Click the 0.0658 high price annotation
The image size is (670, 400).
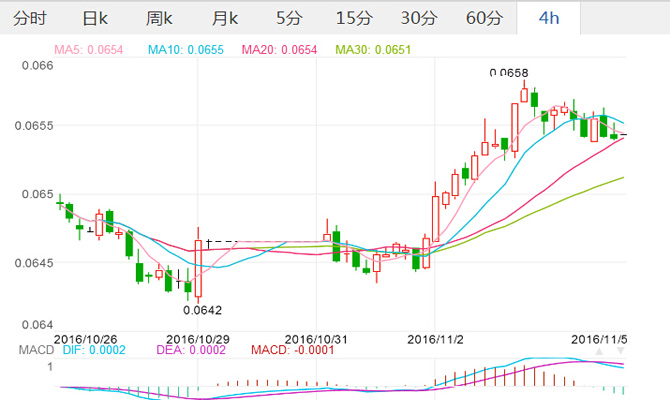509,73
